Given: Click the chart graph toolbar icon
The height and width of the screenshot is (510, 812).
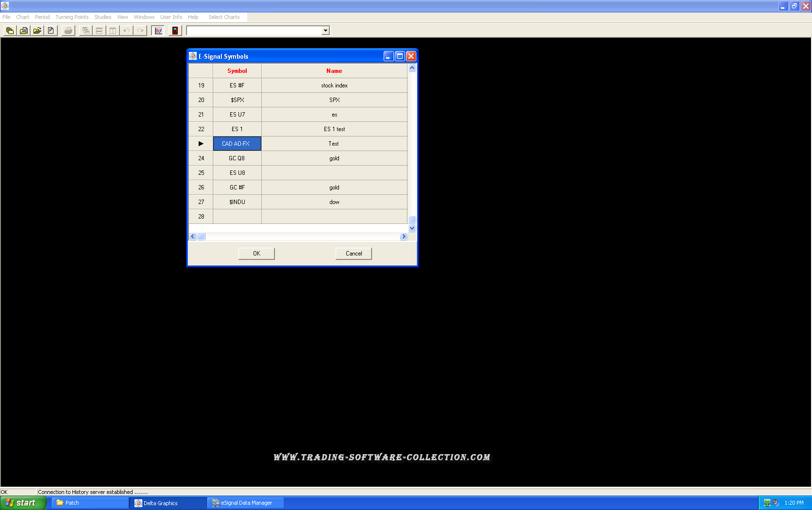Looking at the screenshot, I should click(x=158, y=31).
